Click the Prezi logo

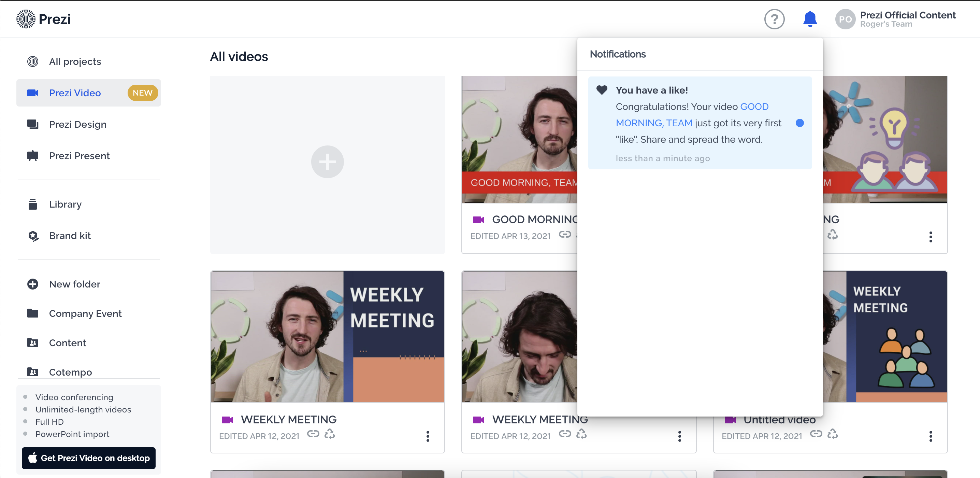[x=43, y=19]
